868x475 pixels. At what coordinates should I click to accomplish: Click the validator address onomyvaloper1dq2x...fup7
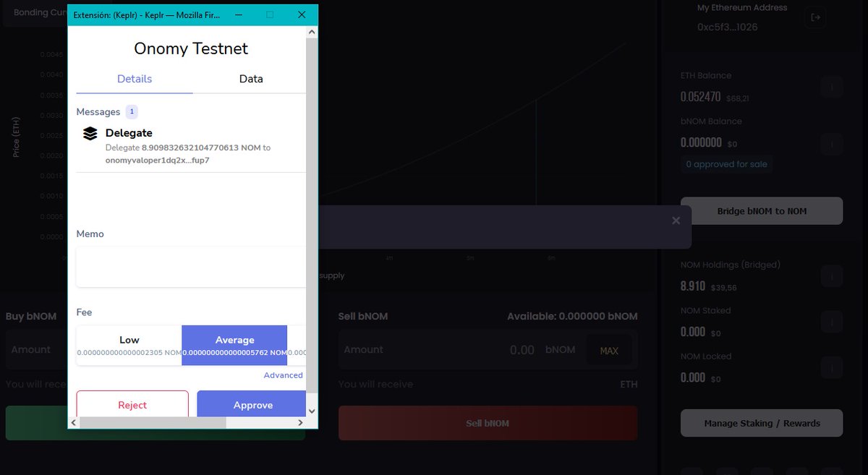157,160
